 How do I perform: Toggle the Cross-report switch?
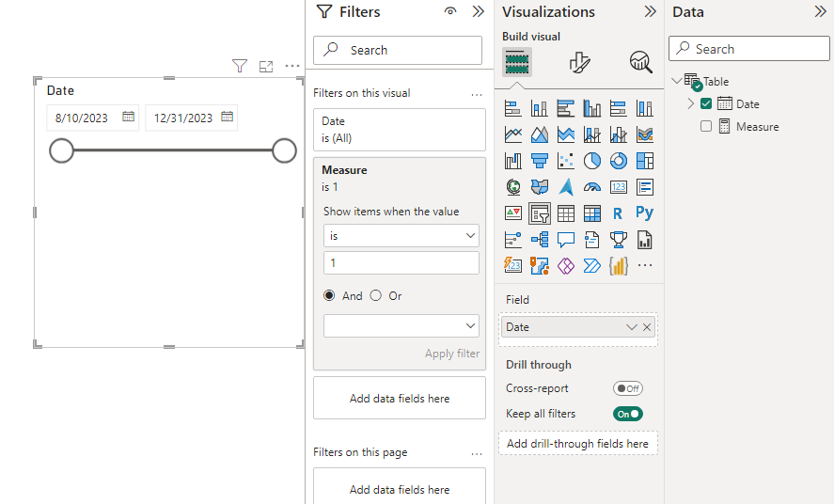pos(628,388)
